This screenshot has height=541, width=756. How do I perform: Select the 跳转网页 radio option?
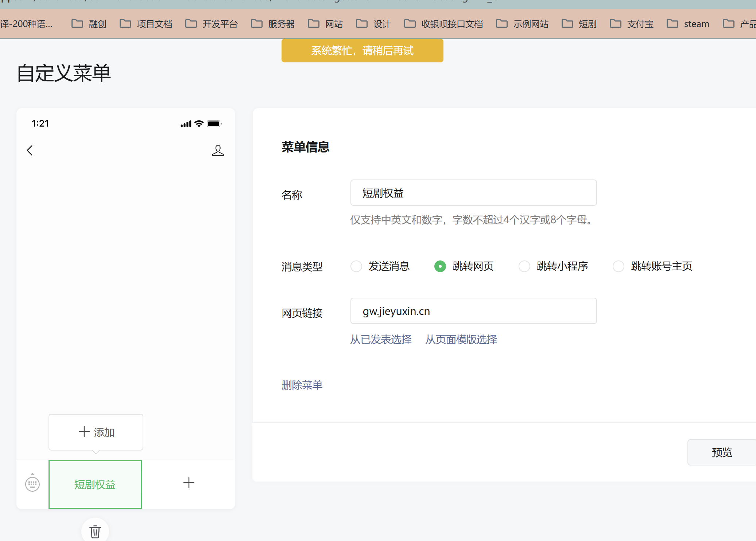pos(440,266)
